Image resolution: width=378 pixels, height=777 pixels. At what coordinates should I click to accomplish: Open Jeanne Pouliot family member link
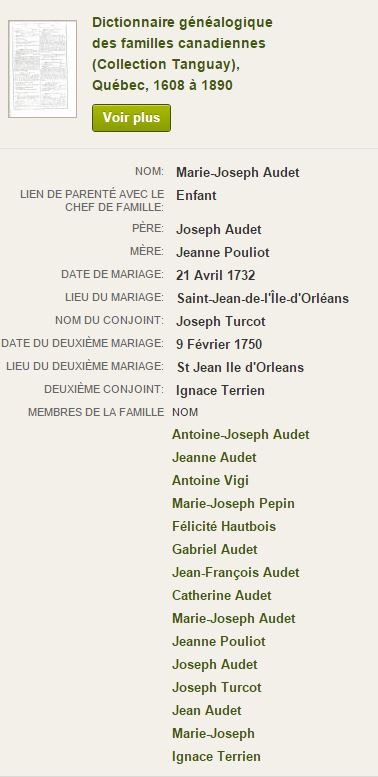click(x=218, y=641)
